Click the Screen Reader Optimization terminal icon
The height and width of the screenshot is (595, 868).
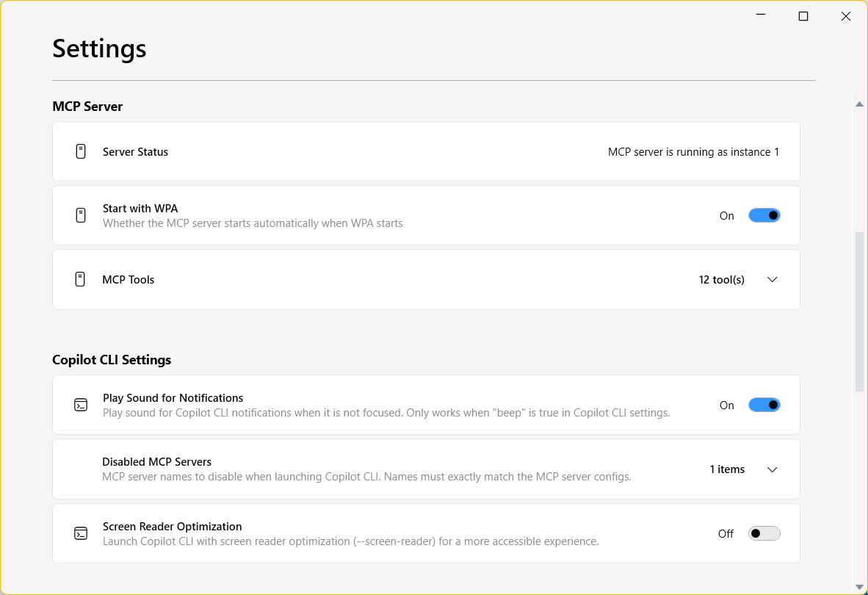81,533
